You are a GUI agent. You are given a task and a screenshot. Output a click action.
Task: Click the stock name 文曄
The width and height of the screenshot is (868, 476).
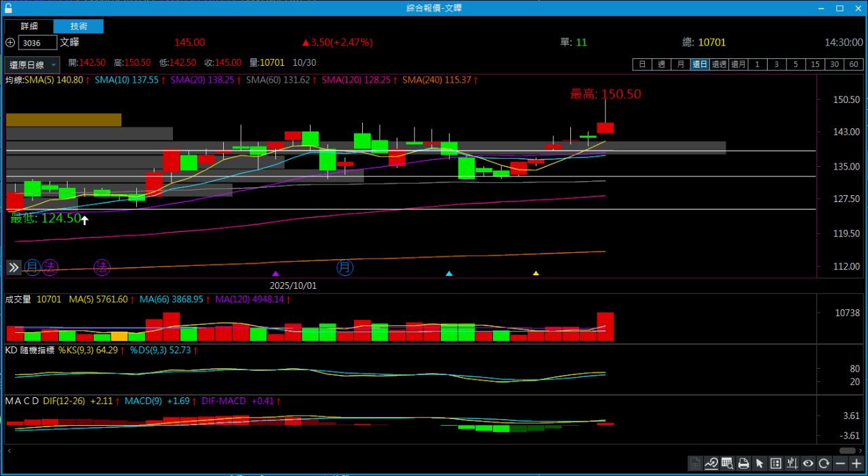(x=69, y=42)
